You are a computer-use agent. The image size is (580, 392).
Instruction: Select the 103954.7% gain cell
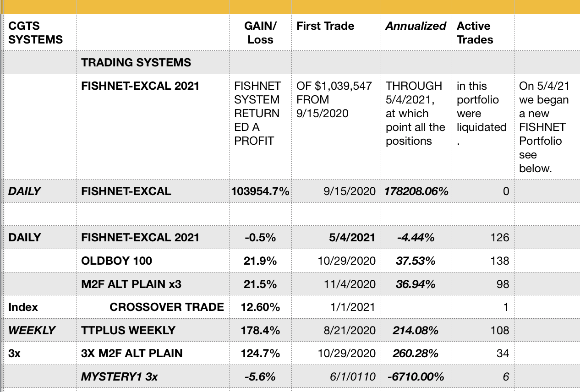point(260,191)
